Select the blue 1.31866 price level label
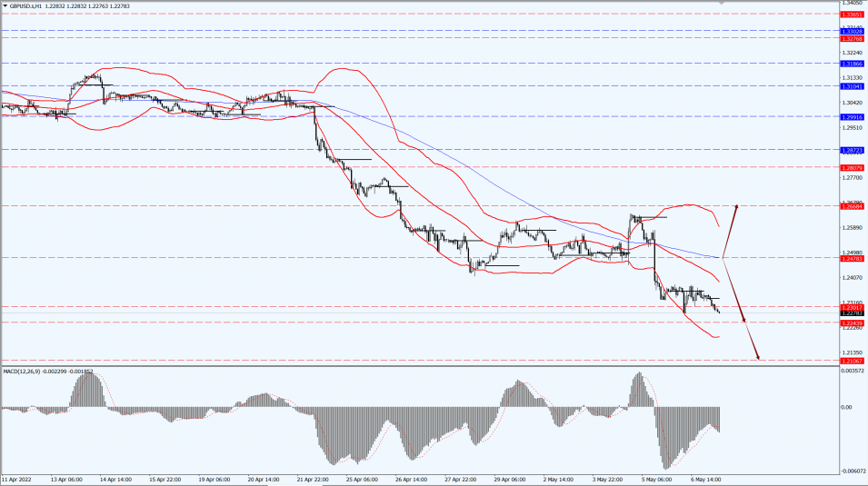 [x=852, y=64]
